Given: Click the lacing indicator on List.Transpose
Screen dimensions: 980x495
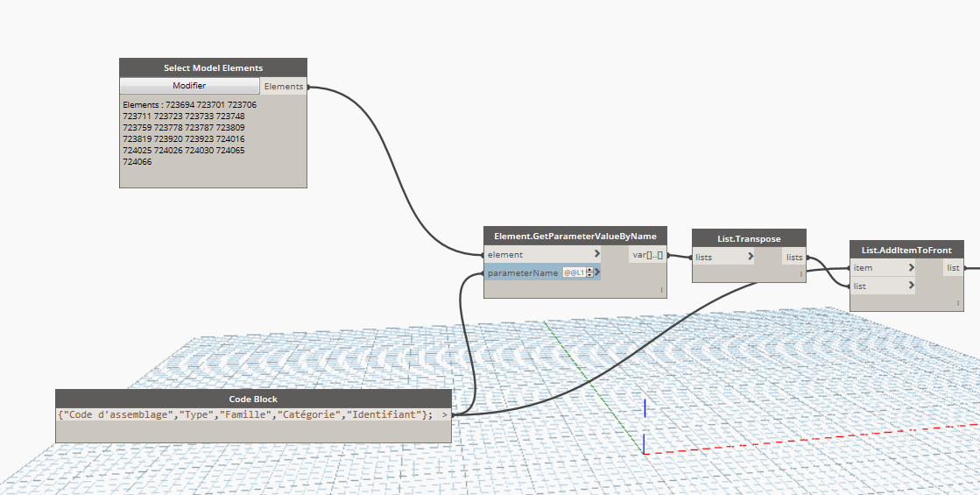Looking at the screenshot, I should 800,273.
